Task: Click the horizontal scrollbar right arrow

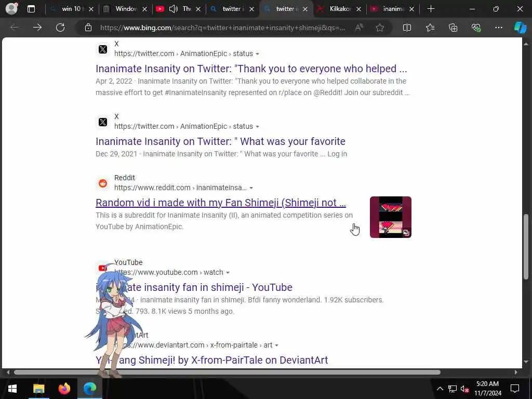Action: coord(516,372)
